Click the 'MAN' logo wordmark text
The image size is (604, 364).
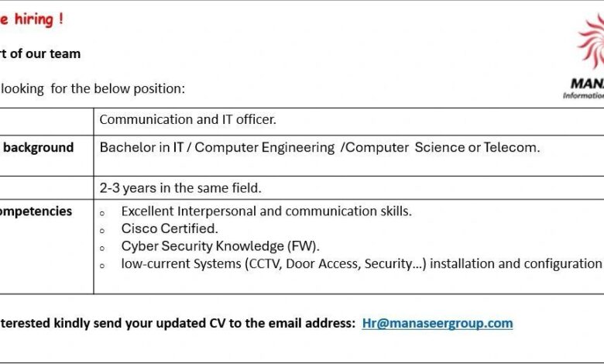point(587,84)
